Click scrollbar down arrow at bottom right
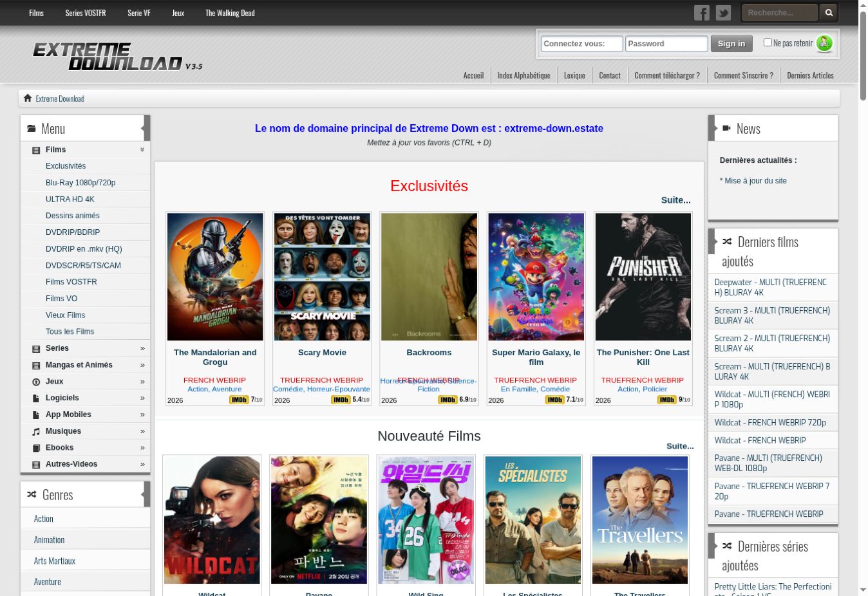The width and height of the screenshot is (868, 596). pos(863,590)
